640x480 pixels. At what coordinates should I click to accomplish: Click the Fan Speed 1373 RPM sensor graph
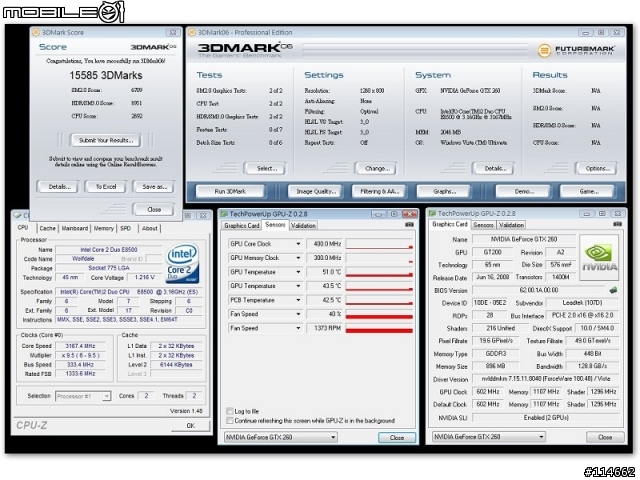click(379, 328)
